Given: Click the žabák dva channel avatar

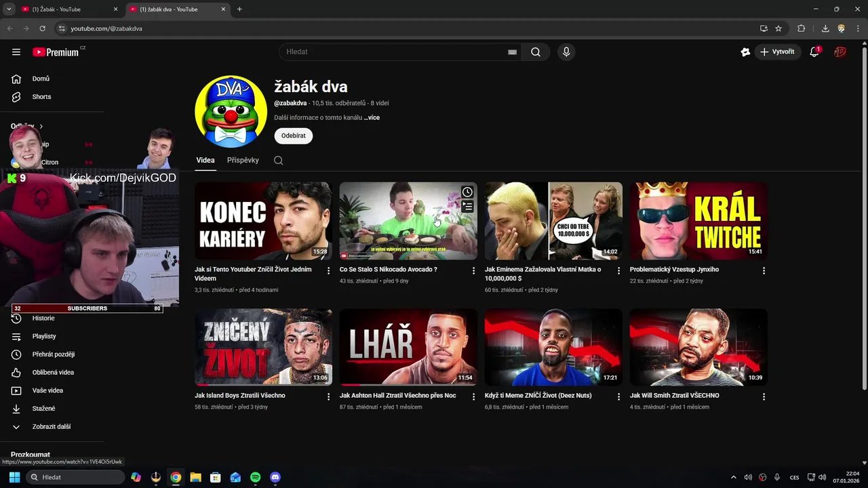Looking at the screenshot, I should [231, 111].
